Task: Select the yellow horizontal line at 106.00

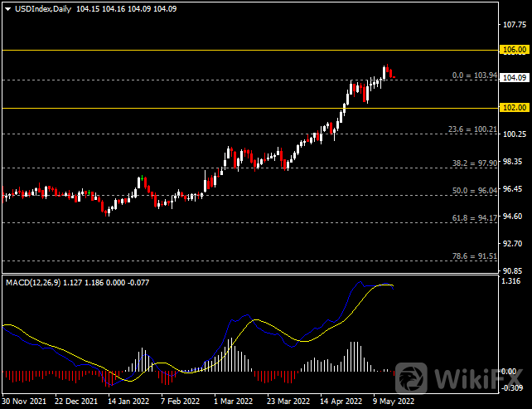Action: click(x=249, y=50)
